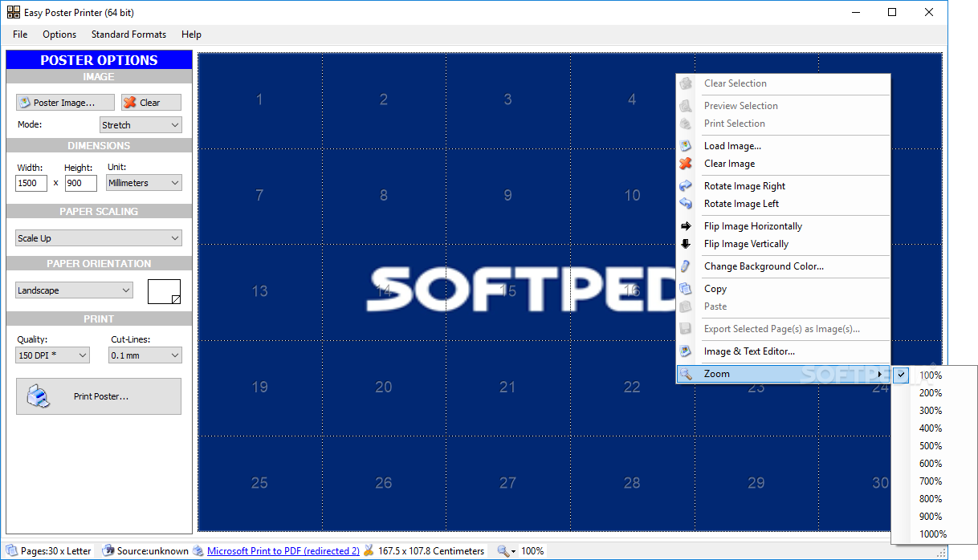Screen dimensions: 978x560
Task: Open Microsoft Print to PDF printer link
Action: 283,551
